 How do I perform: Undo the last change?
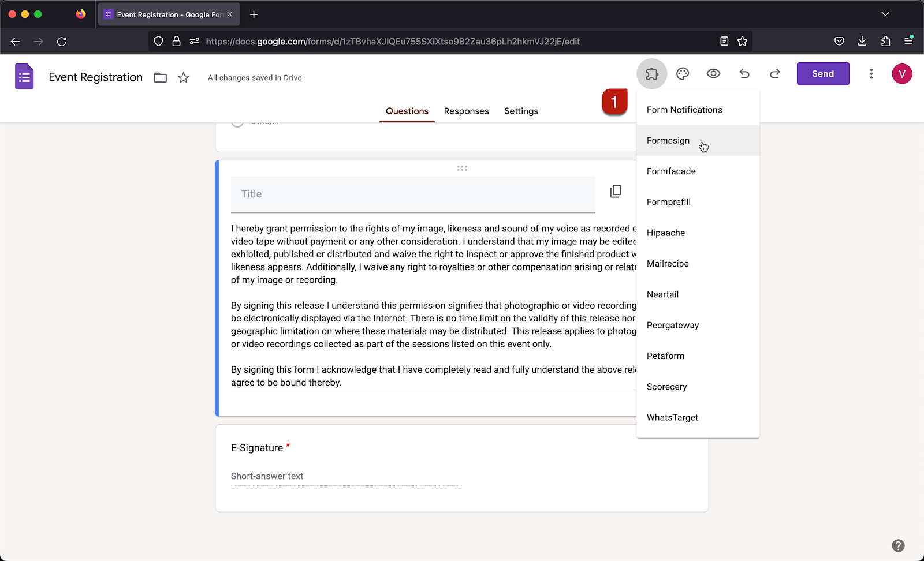[744, 73]
